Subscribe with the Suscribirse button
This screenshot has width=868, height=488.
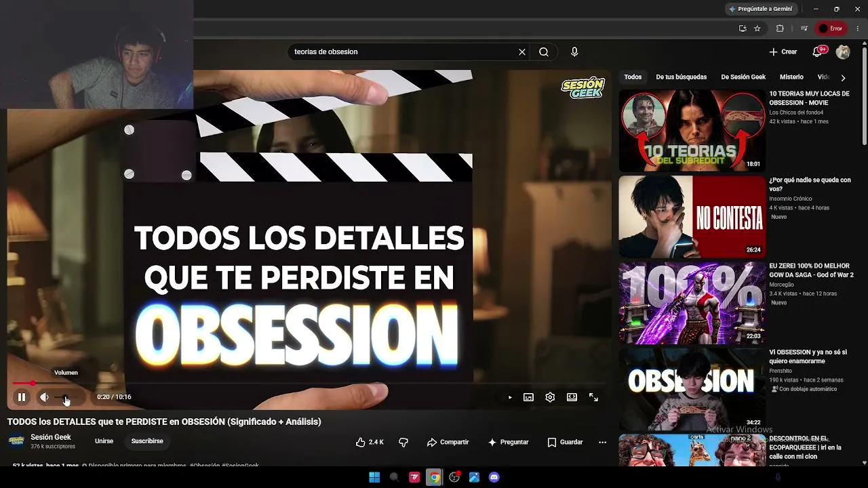147,441
